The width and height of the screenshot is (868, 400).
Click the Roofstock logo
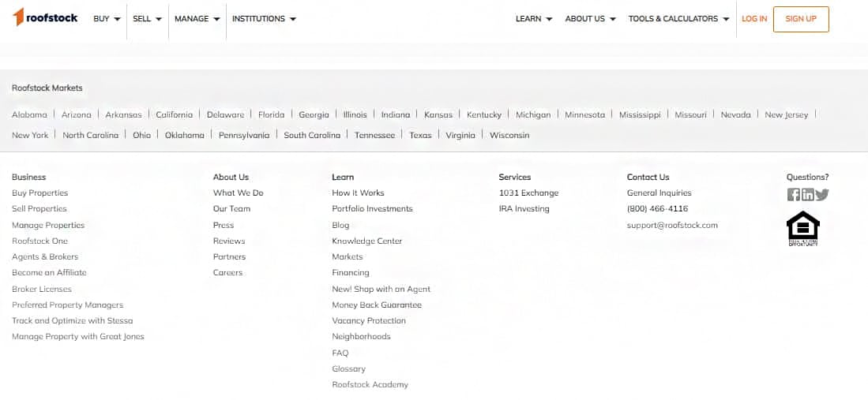pos(45,17)
